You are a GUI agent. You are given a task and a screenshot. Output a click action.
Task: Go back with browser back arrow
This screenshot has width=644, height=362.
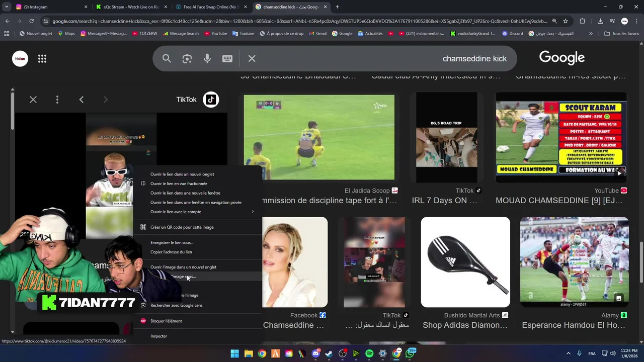coord(7,21)
